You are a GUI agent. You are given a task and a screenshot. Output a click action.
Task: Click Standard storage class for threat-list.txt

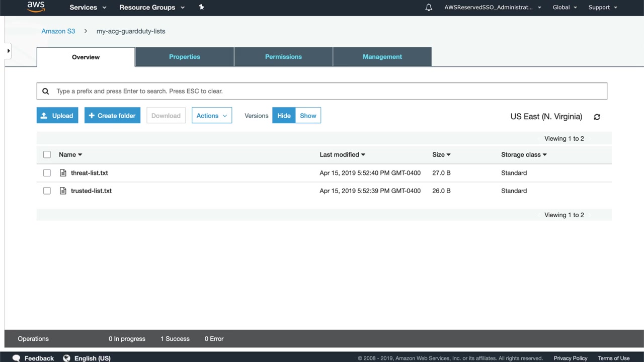click(x=514, y=173)
